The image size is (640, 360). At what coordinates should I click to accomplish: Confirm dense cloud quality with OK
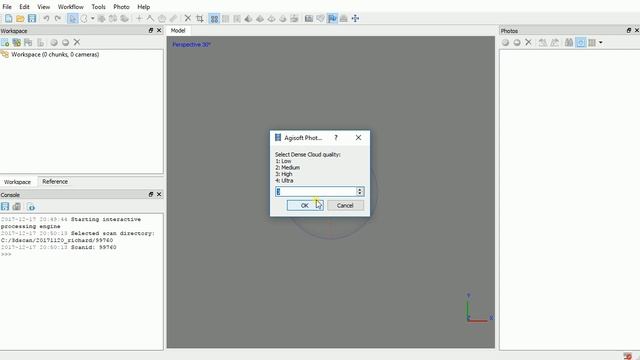(x=305, y=205)
